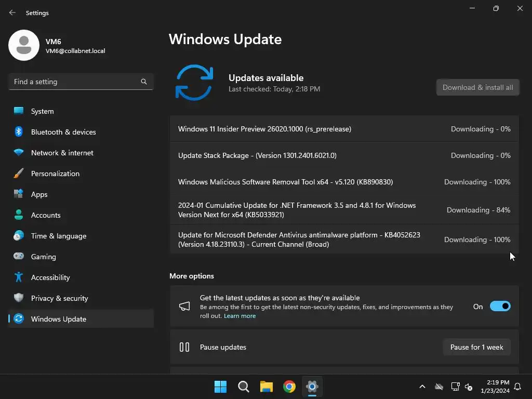The height and width of the screenshot is (399, 532).
Task: Open File Explorer from taskbar
Action: [267, 387]
